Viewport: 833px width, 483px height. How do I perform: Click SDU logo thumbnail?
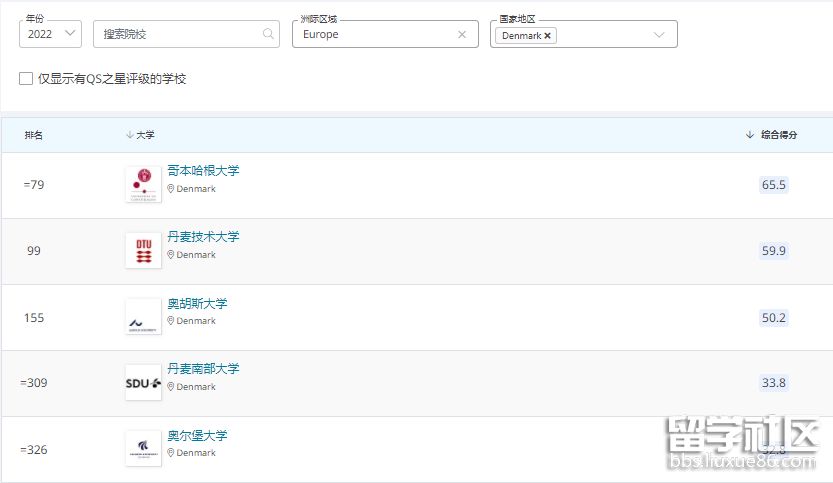pyautogui.click(x=143, y=383)
